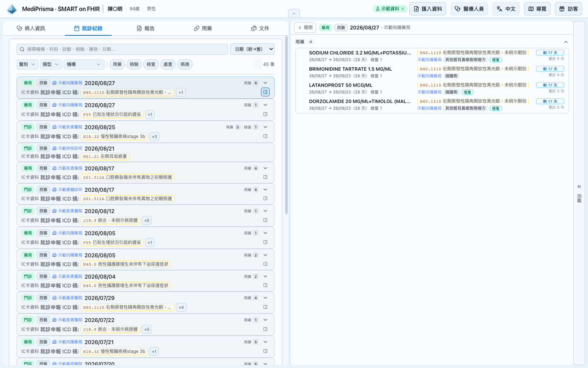Open side panel icon for 2026/07/21 visit
The image size is (588, 368).
coord(265,351)
